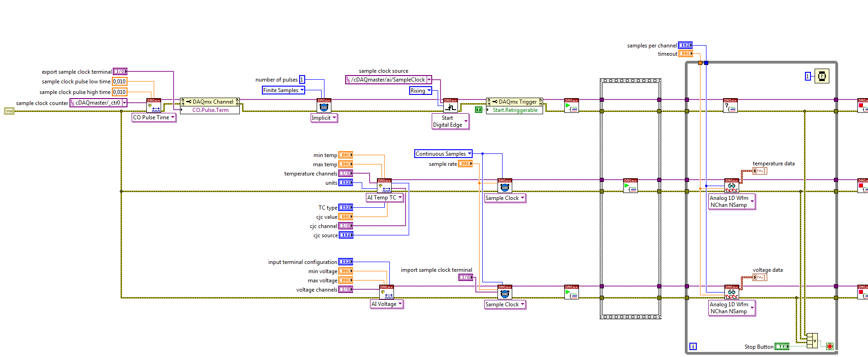Edit the number of pulses constant
This screenshot has width=868, height=357.
point(302,79)
